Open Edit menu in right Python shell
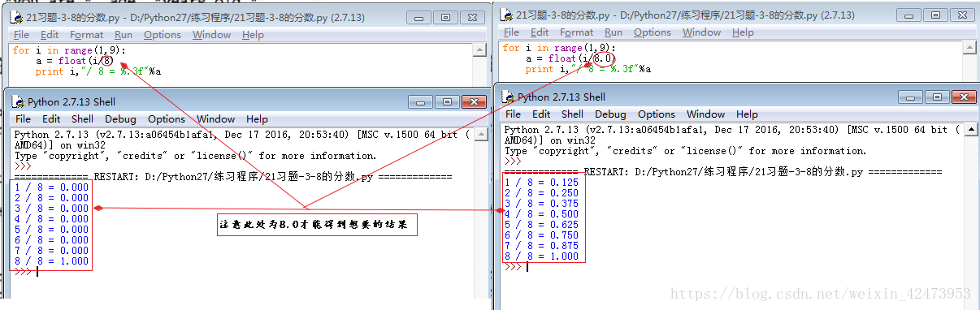Image resolution: width=980 pixels, height=310 pixels. tap(542, 114)
